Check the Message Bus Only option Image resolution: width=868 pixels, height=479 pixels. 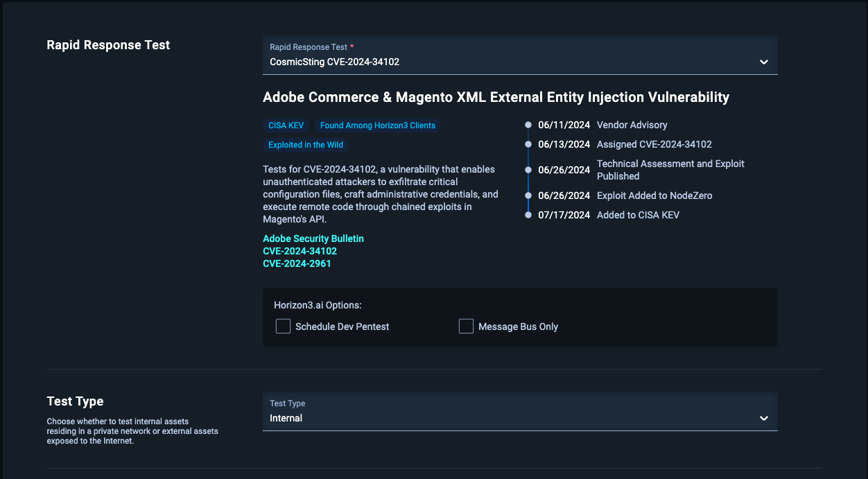[x=466, y=326]
